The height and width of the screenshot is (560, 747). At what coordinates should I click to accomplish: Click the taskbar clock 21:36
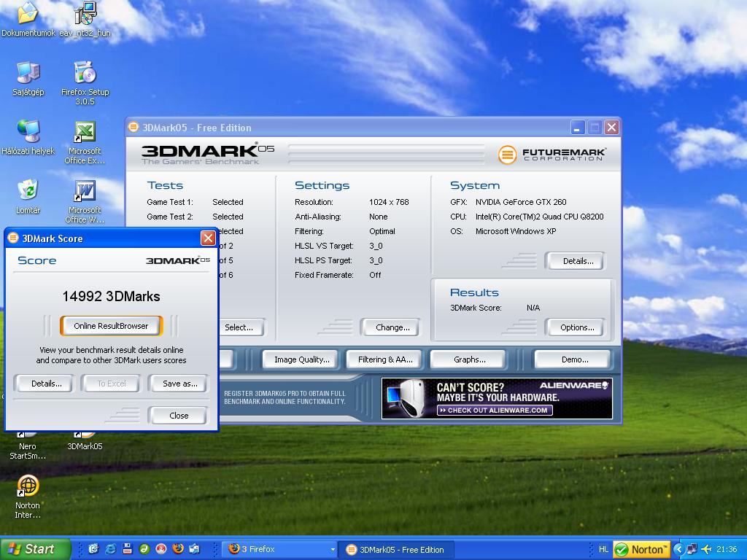727,550
